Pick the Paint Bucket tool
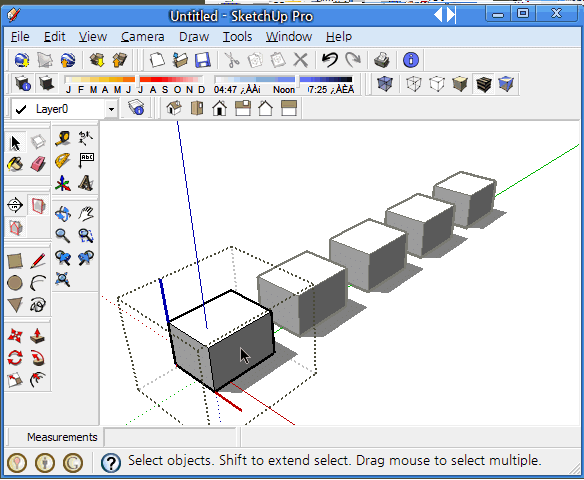 pyautogui.click(x=15, y=164)
